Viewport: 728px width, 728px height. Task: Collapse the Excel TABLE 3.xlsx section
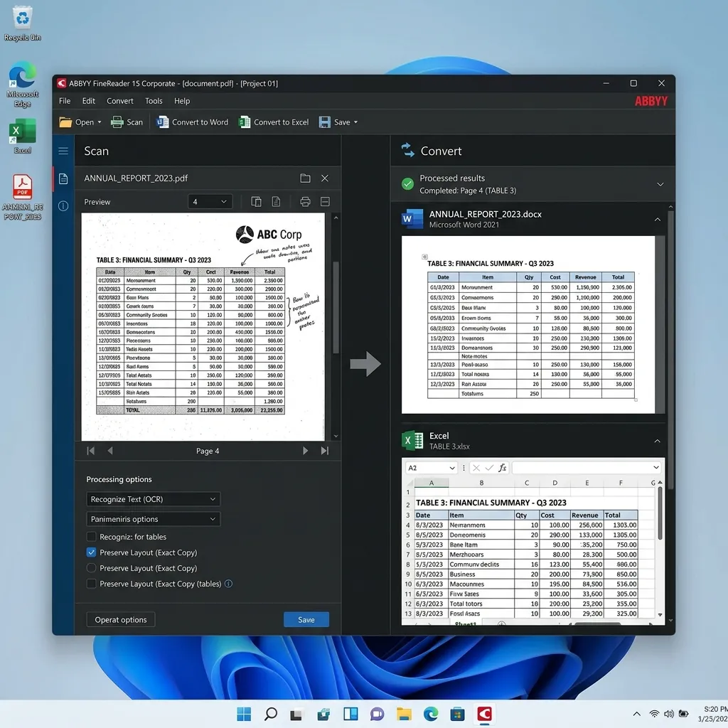coord(658,441)
